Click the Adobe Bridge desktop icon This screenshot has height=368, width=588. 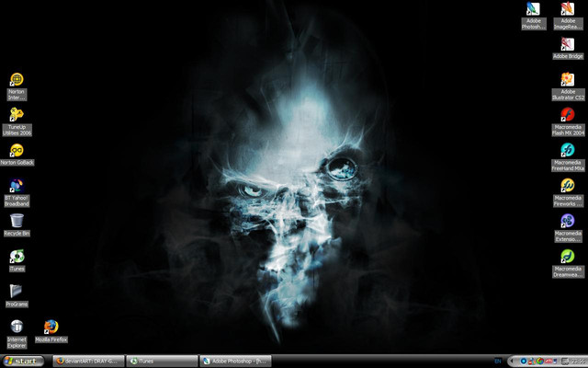[568, 48]
